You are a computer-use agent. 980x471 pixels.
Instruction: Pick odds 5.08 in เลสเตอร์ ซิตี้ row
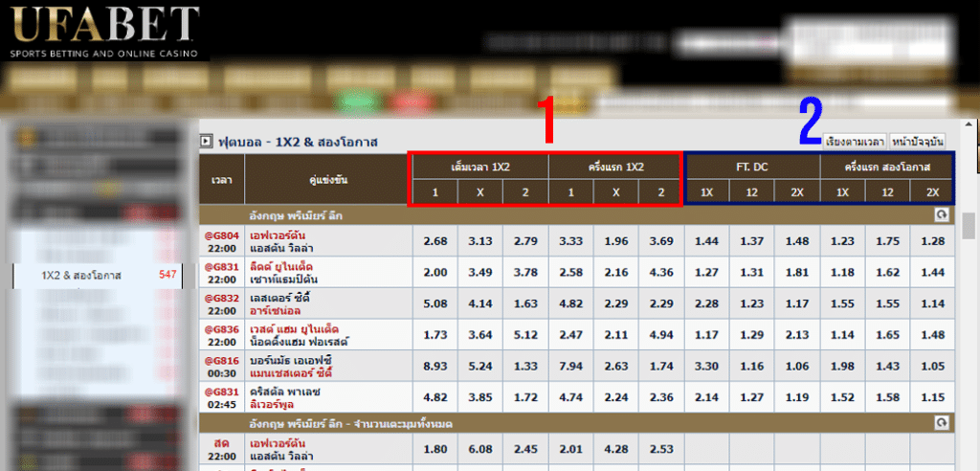click(x=435, y=304)
